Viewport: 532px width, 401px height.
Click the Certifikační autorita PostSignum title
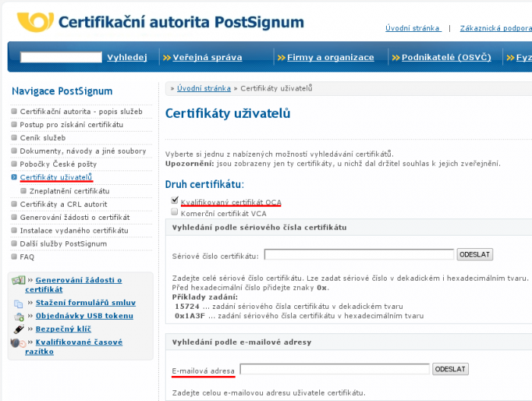[x=181, y=22]
